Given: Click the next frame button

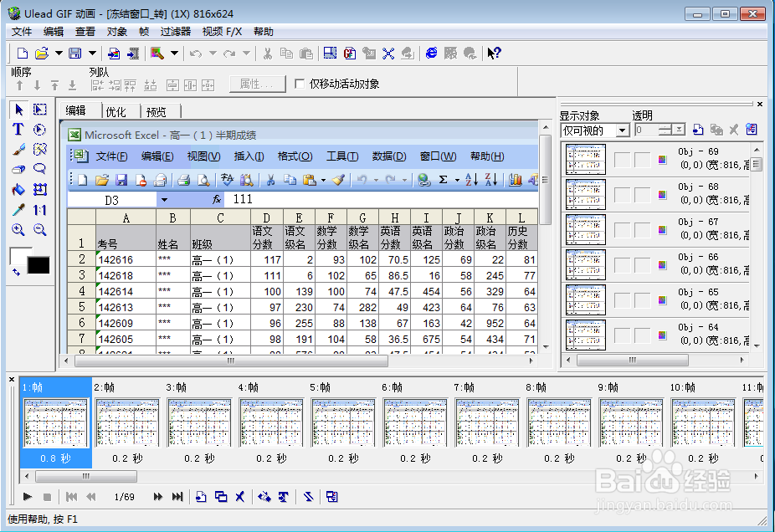Looking at the screenshot, I should pos(158,497).
